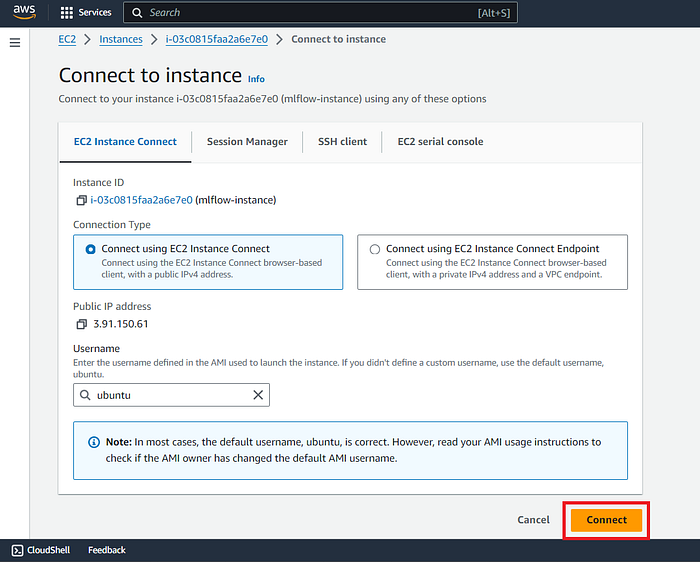The width and height of the screenshot is (700, 562).
Task: Click the Connect button
Action: [606, 520]
